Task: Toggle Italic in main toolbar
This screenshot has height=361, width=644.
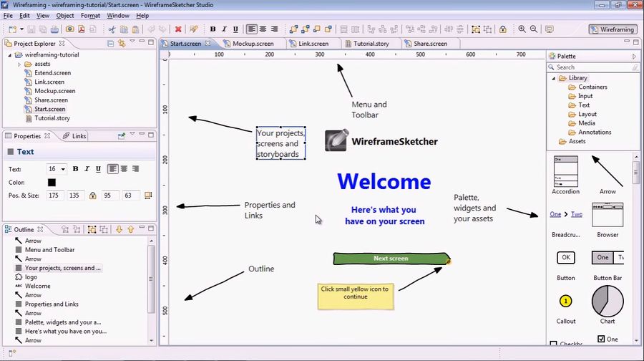Action: (224, 29)
